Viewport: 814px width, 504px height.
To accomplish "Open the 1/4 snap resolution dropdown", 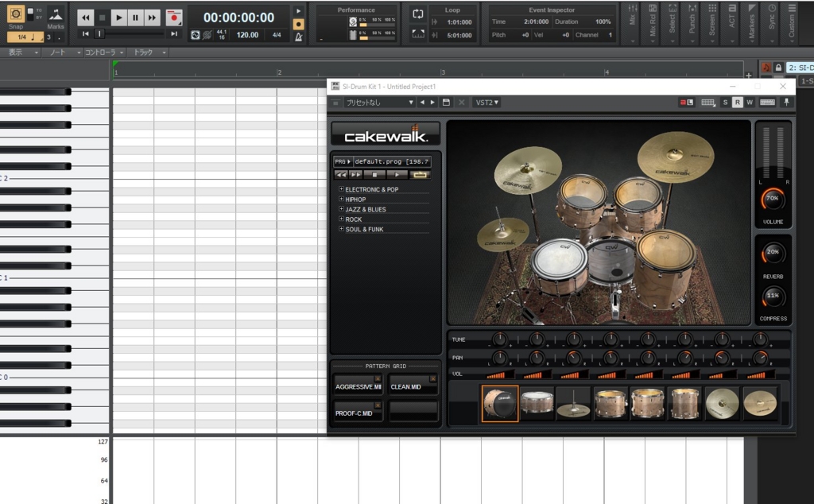I will pyautogui.click(x=25, y=37).
